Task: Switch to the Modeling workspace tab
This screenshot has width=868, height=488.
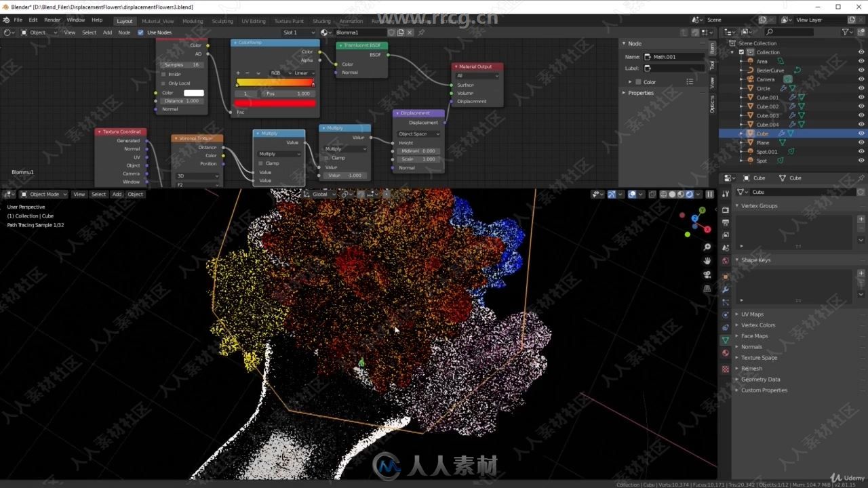Action: pos(193,21)
